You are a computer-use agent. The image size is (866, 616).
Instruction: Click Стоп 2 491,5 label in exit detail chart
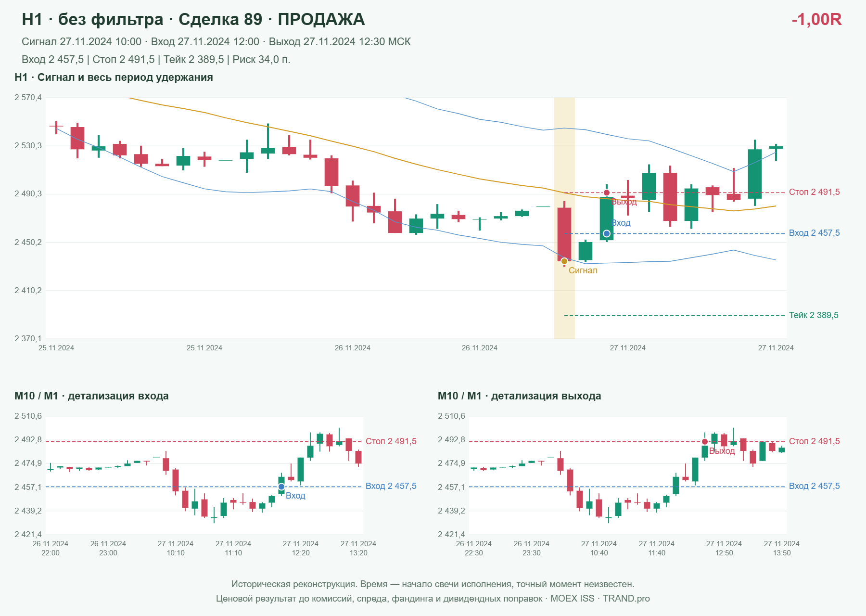(814, 441)
